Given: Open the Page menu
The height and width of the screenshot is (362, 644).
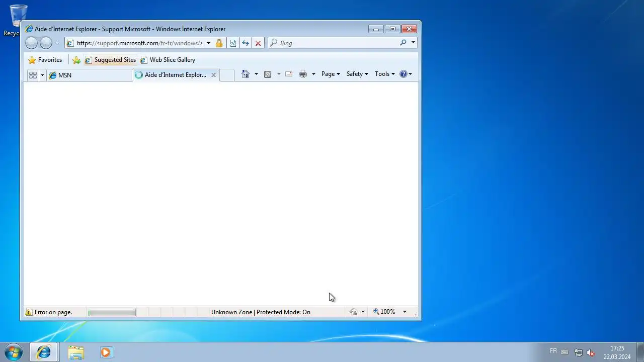Looking at the screenshot, I should [331, 74].
